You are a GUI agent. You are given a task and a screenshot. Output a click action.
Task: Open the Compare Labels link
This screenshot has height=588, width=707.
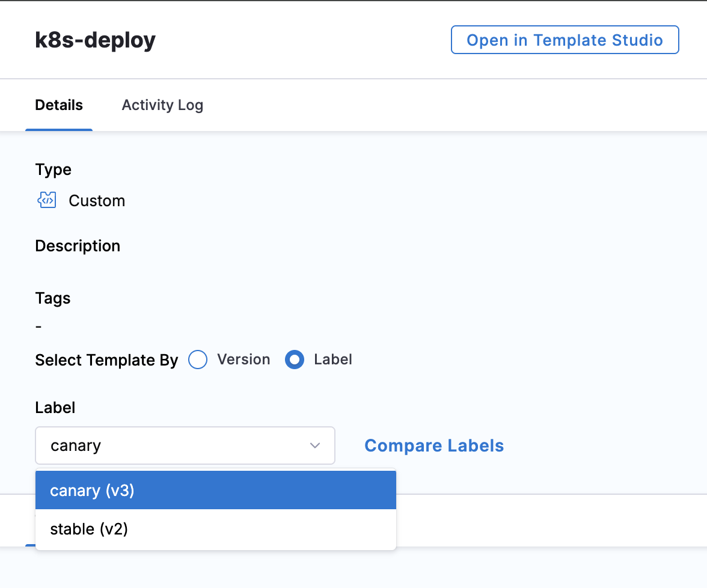pos(434,446)
